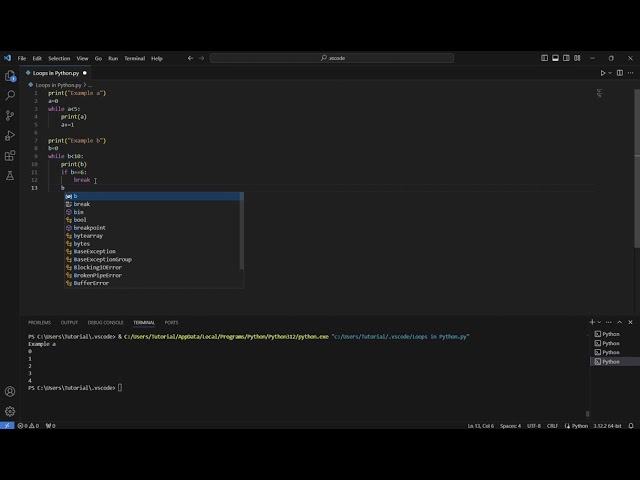Open the Run and Debug view

coord(10,136)
